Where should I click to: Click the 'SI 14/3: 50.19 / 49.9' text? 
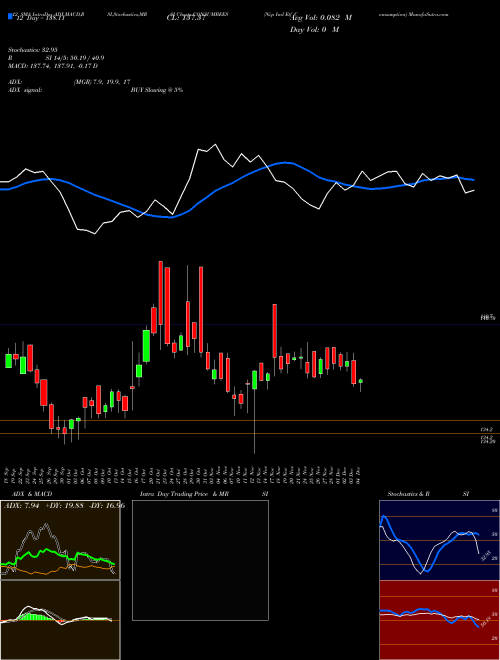point(75,58)
